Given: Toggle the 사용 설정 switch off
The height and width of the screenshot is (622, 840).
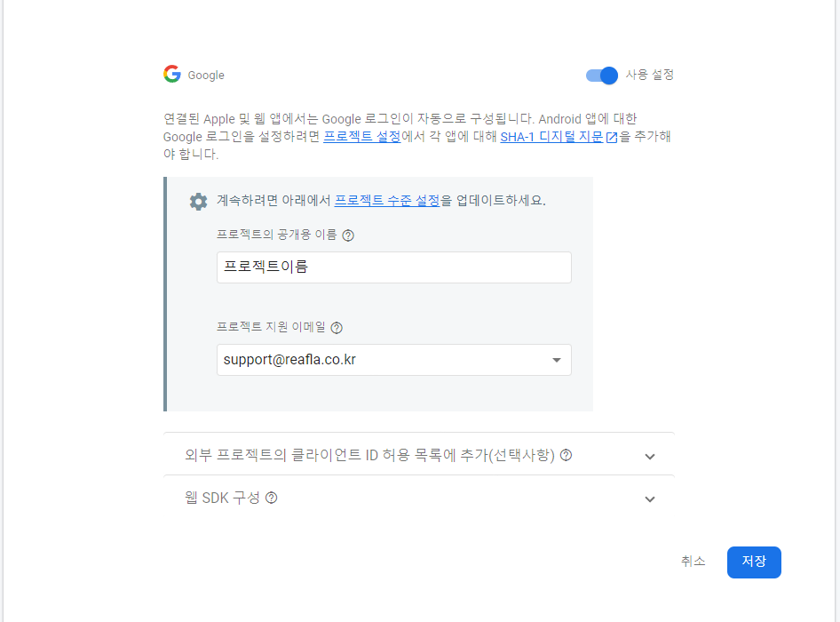Looking at the screenshot, I should (x=602, y=76).
